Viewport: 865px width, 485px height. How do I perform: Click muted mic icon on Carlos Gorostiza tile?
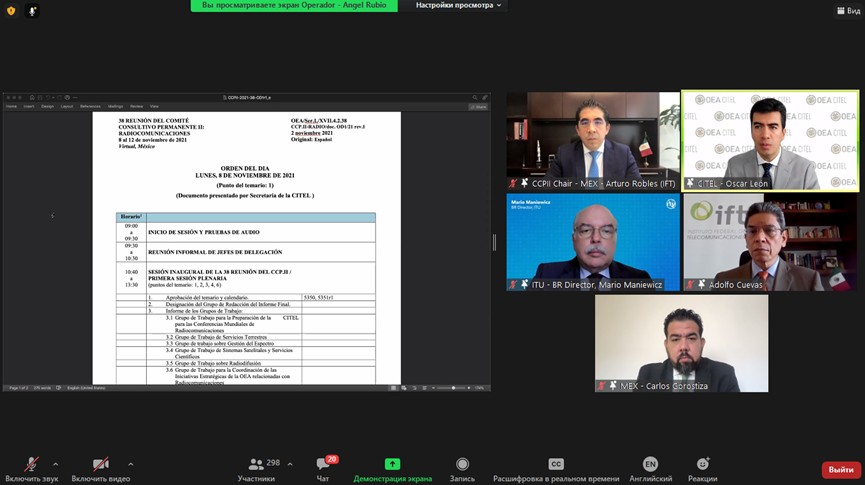pos(601,386)
